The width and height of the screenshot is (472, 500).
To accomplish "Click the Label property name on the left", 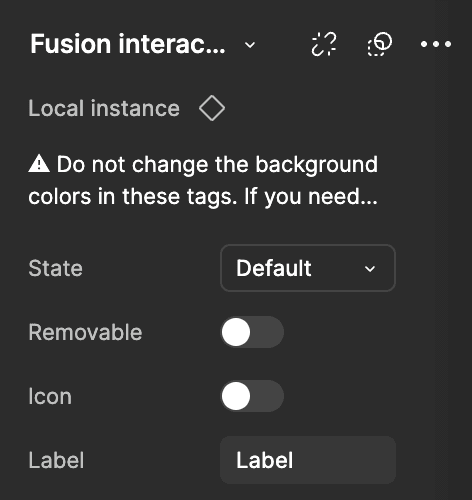I will point(56,460).
